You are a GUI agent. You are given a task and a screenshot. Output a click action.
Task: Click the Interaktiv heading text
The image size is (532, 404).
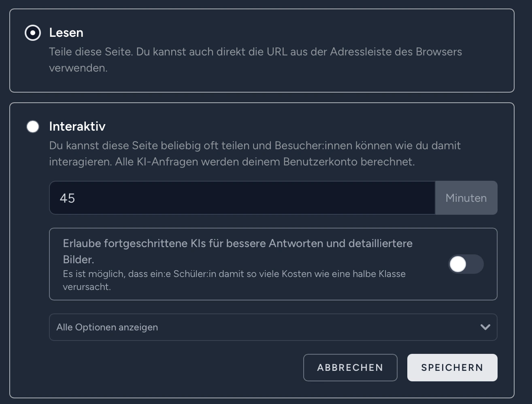[x=77, y=127]
